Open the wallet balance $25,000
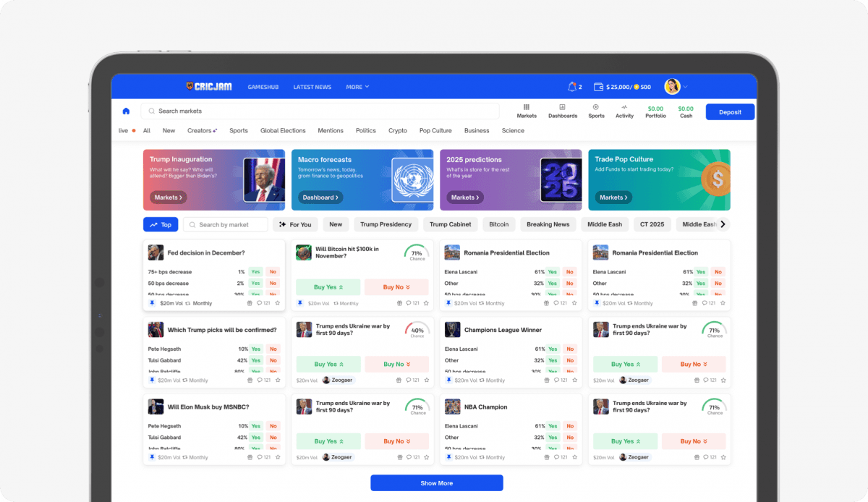The image size is (868, 502). (x=622, y=87)
